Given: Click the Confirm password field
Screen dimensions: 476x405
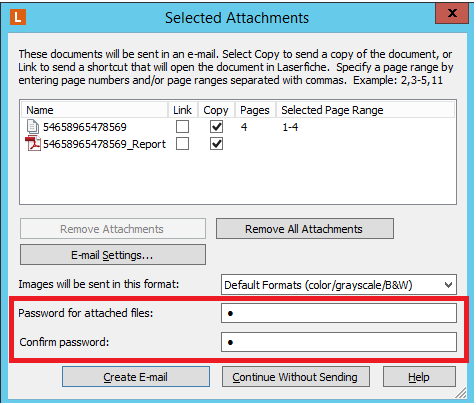Looking at the screenshot, I should (339, 342).
